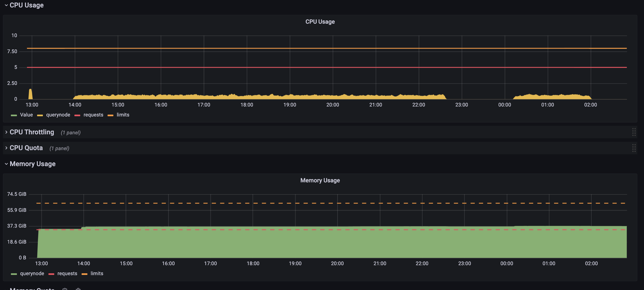
Task: Hide the requests series via Memory Usage legend
Action: [x=67, y=274]
